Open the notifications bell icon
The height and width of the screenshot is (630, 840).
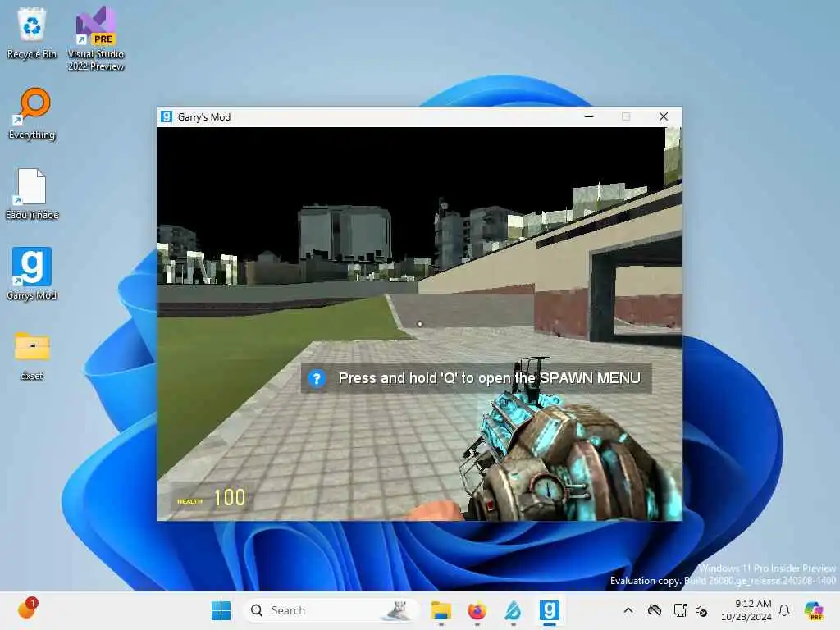[x=784, y=610]
